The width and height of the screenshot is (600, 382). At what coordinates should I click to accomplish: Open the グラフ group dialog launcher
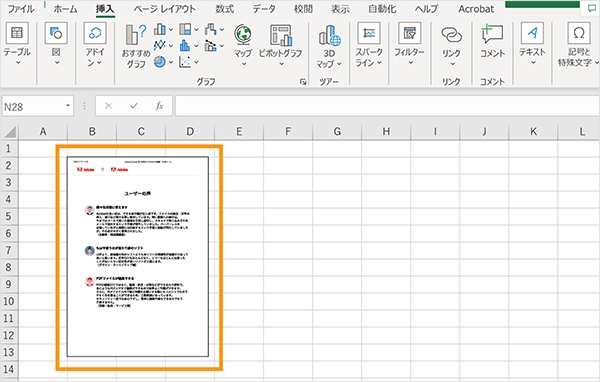[x=303, y=82]
